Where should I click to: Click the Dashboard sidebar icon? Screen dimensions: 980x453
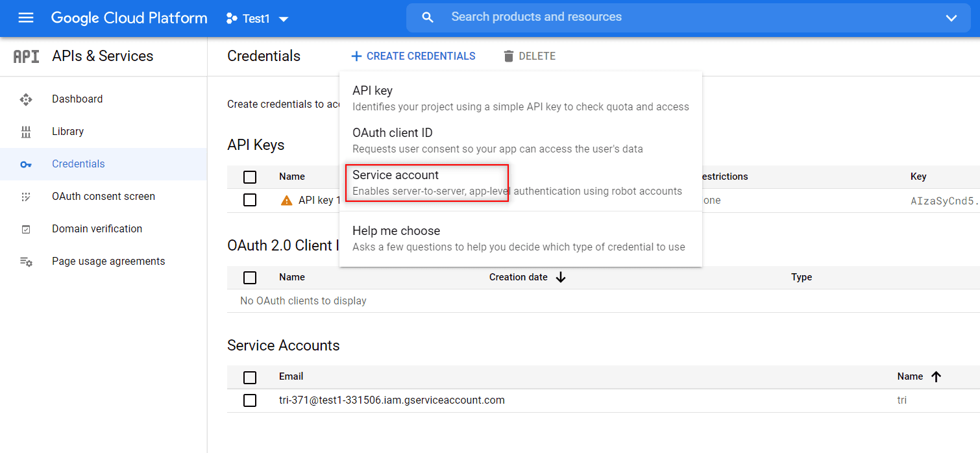pyautogui.click(x=26, y=99)
